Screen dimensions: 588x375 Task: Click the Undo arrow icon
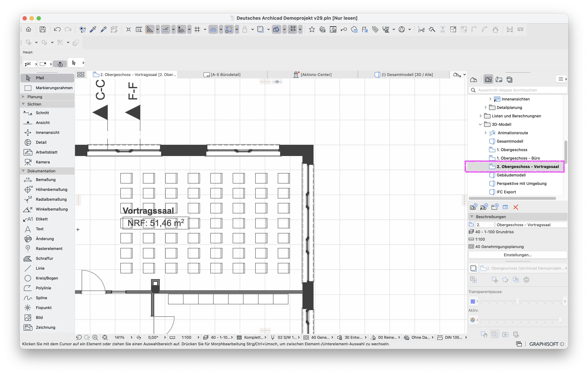57,30
